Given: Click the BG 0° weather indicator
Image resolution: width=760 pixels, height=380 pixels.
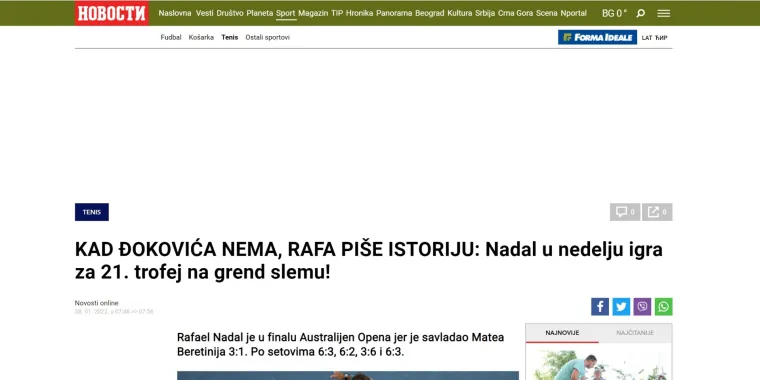Looking at the screenshot, I should [x=614, y=14].
